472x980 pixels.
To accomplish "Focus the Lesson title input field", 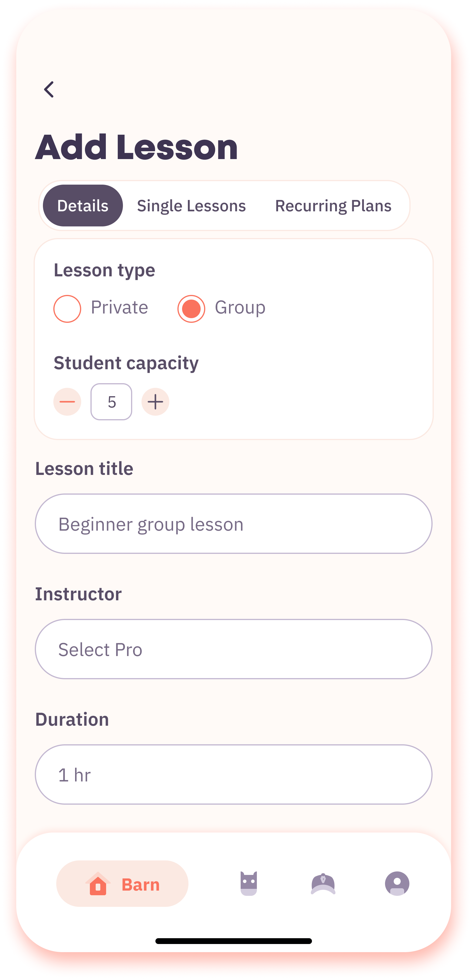I will (234, 524).
